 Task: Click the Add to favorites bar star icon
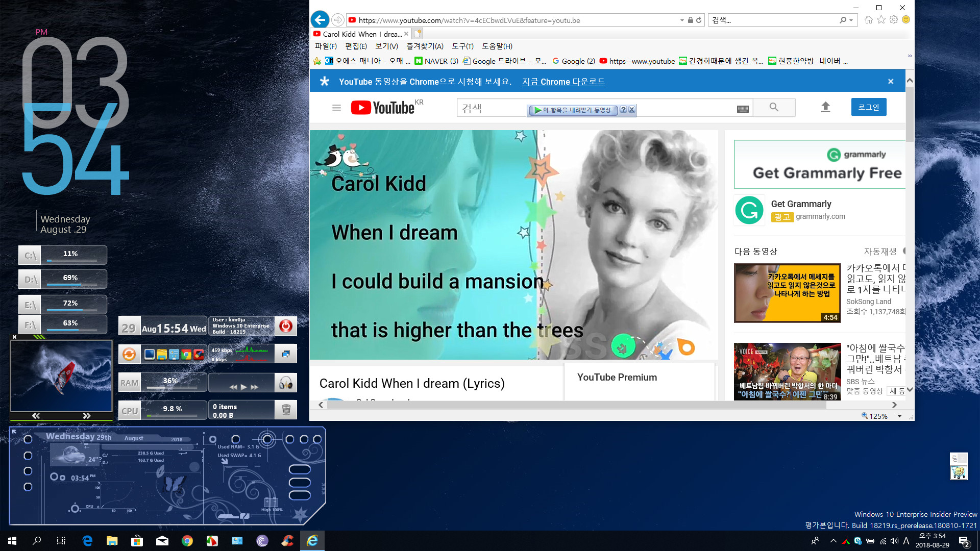[x=317, y=61]
